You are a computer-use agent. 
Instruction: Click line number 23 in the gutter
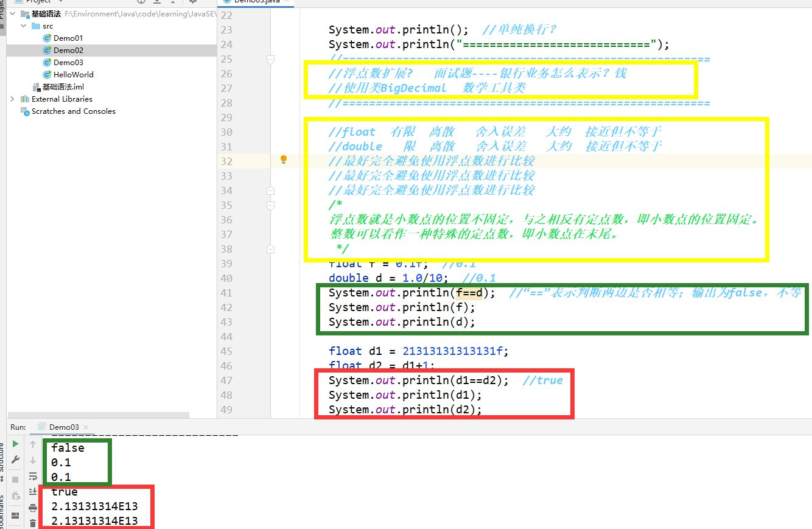tap(226, 29)
